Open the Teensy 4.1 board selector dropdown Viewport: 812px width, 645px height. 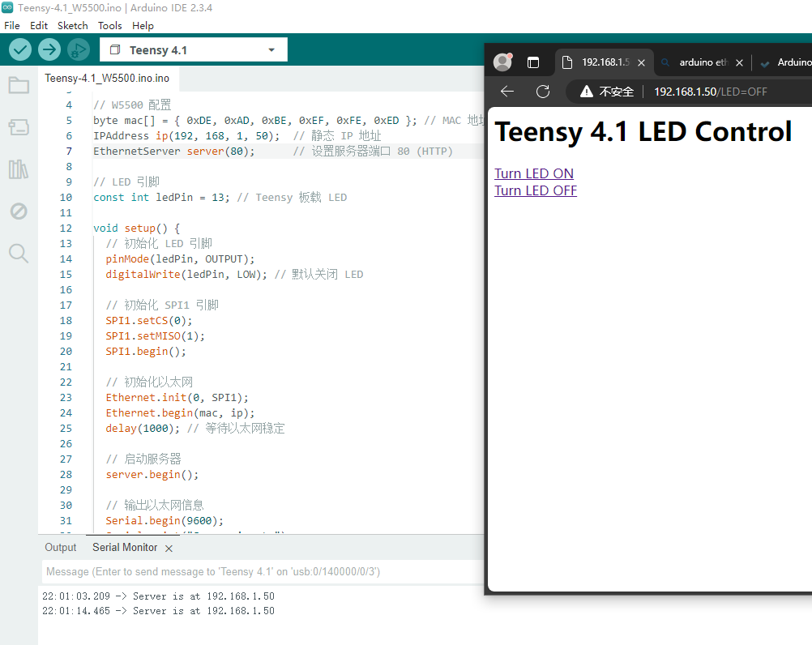click(193, 49)
